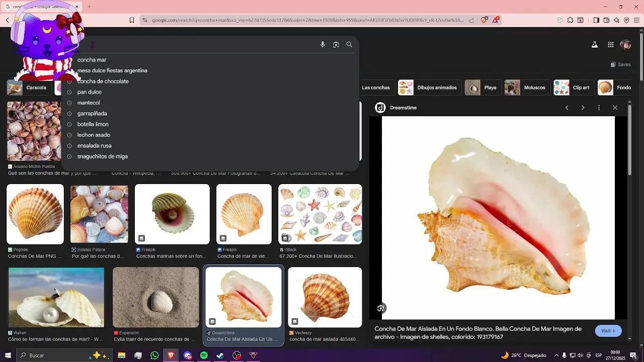
Task: Close the image preview panel
Action: click(615, 108)
